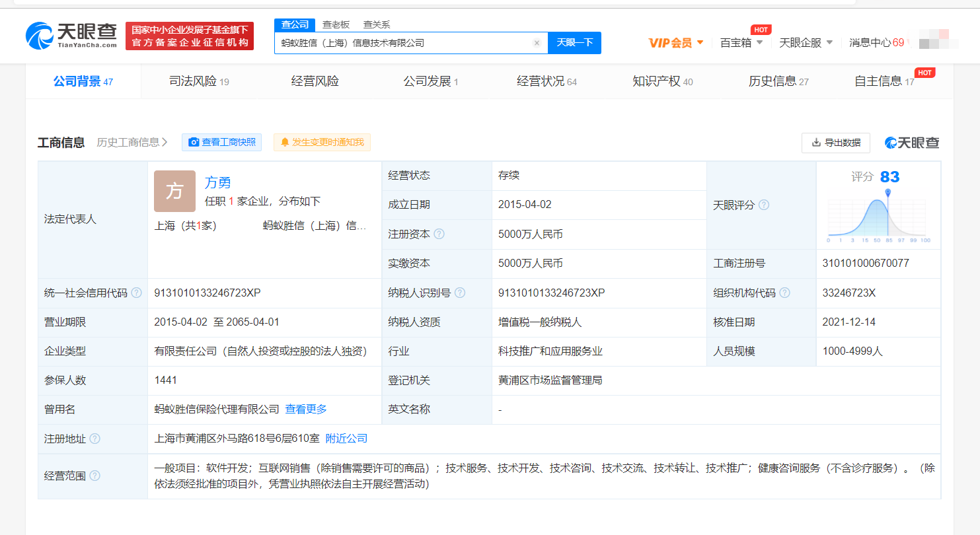
Task: Click the 天眼一下 search button
Action: [574, 43]
